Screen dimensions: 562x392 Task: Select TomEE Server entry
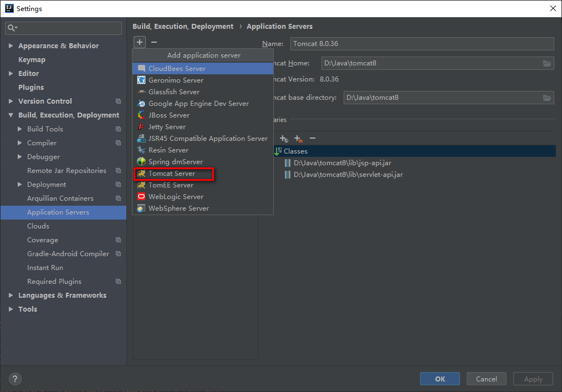pyautogui.click(x=203, y=185)
